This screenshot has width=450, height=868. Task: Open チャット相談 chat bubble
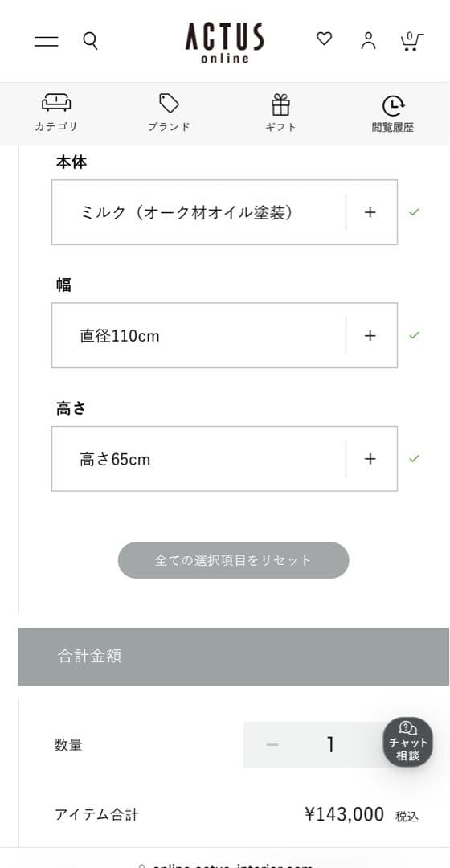(x=408, y=743)
